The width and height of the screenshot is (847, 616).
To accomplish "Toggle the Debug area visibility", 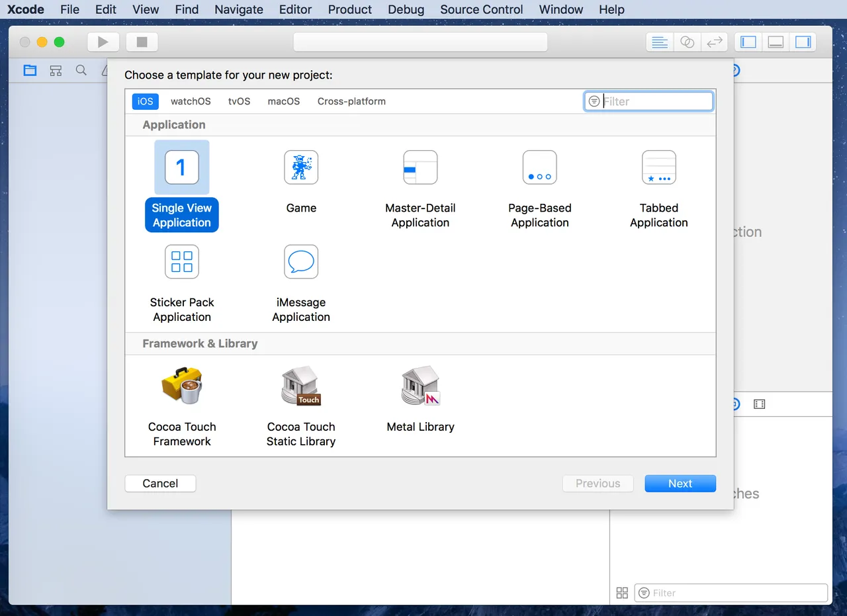I will (776, 42).
